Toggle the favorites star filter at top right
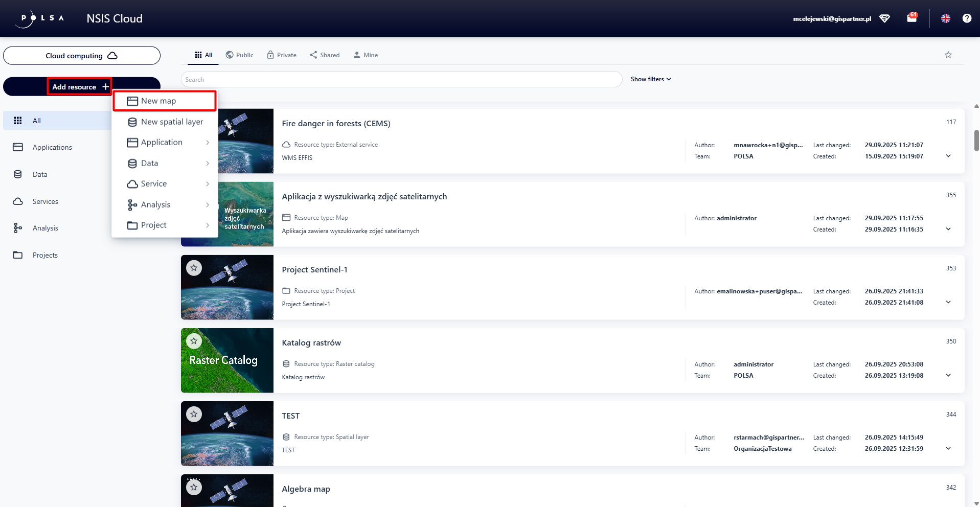This screenshot has height=507, width=980. point(948,55)
